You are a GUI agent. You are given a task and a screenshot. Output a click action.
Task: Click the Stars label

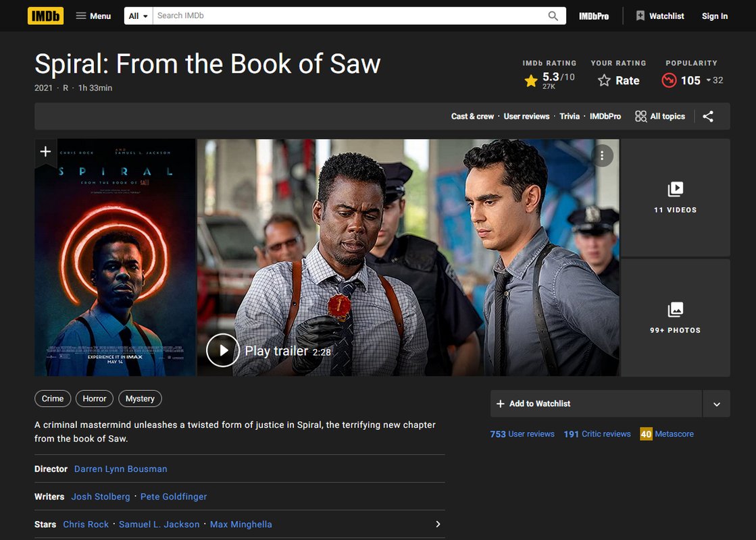(45, 524)
